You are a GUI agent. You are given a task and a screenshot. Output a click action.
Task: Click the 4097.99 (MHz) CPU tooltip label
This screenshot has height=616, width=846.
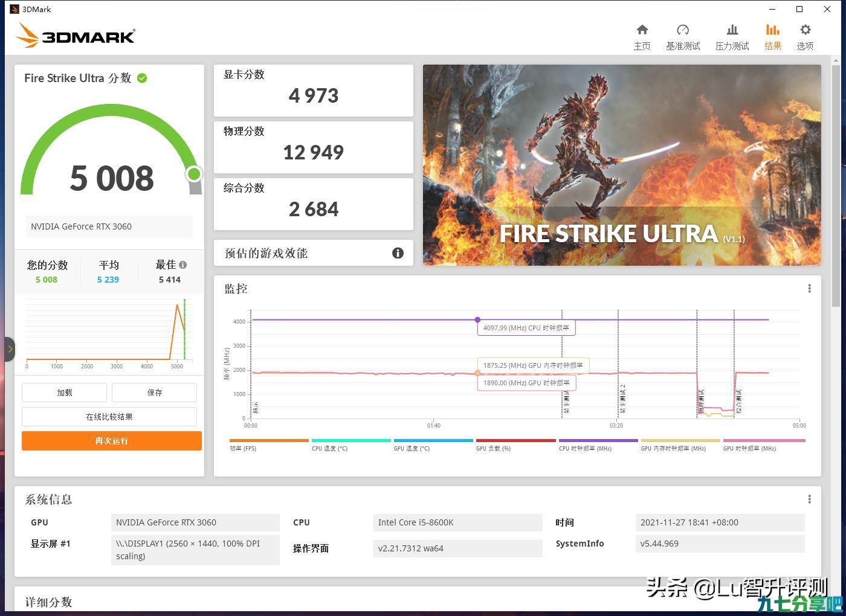tap(526, 328)
